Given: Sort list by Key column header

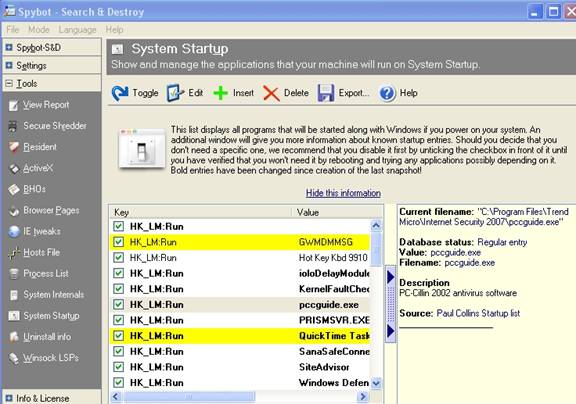Looking at the screenshot, I should (x=201, y=212).
